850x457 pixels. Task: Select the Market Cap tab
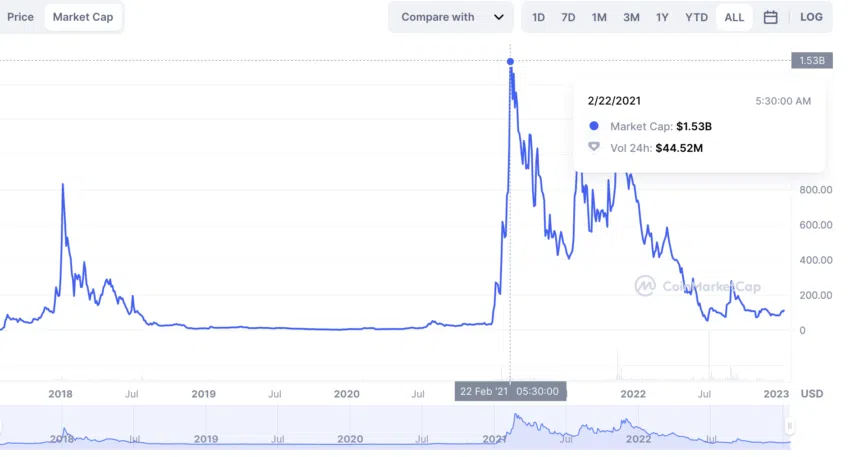tap(83, 17)
